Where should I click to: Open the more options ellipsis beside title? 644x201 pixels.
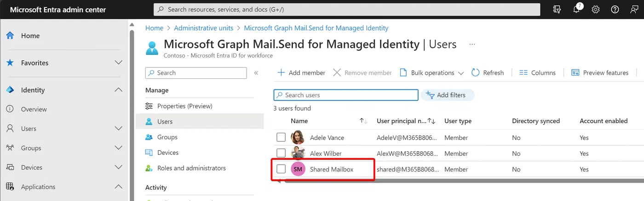click(x=472, y=44)
